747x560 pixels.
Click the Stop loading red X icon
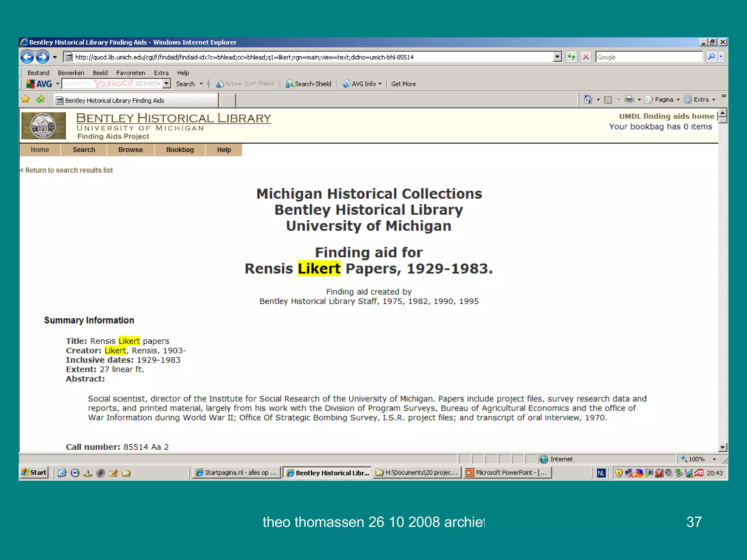tap(586, 57)
